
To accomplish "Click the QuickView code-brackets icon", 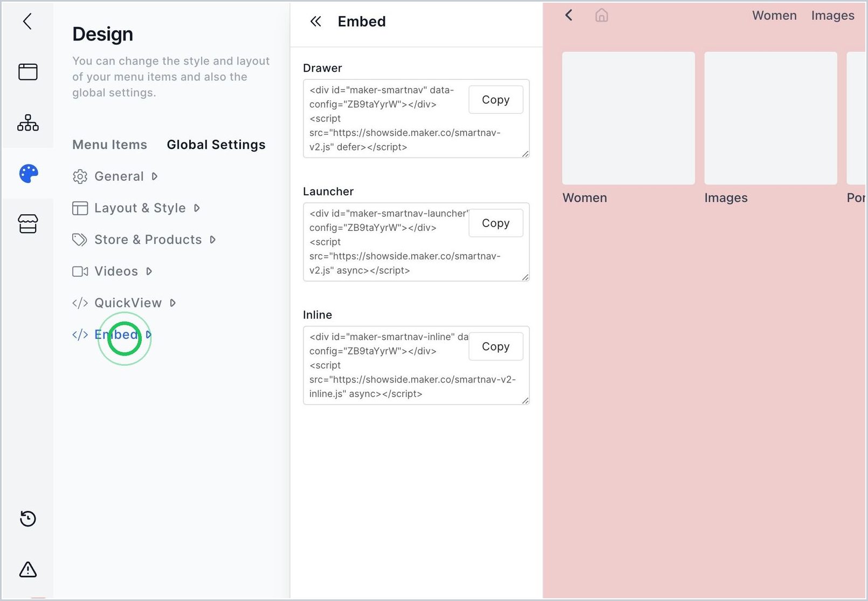I will 80,303.
